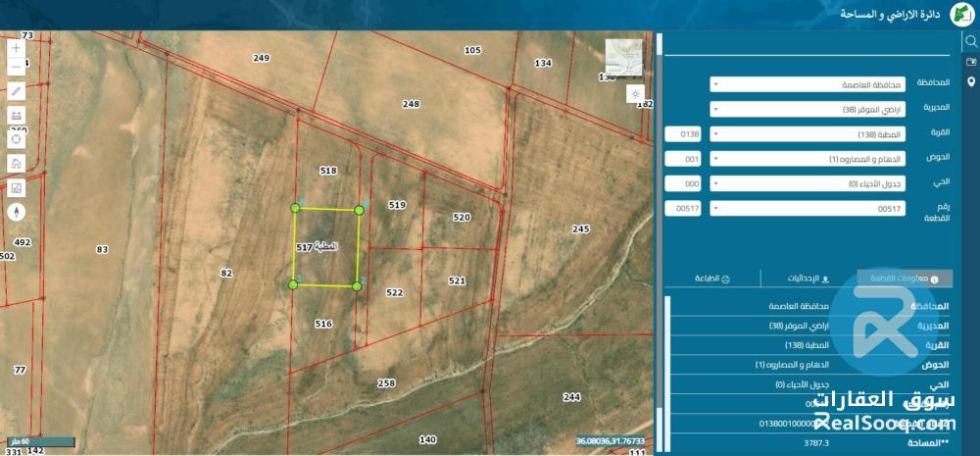Screen dimensions: 980x456
Task: Select the pencil drawing tool
Action: pos(17,91)
